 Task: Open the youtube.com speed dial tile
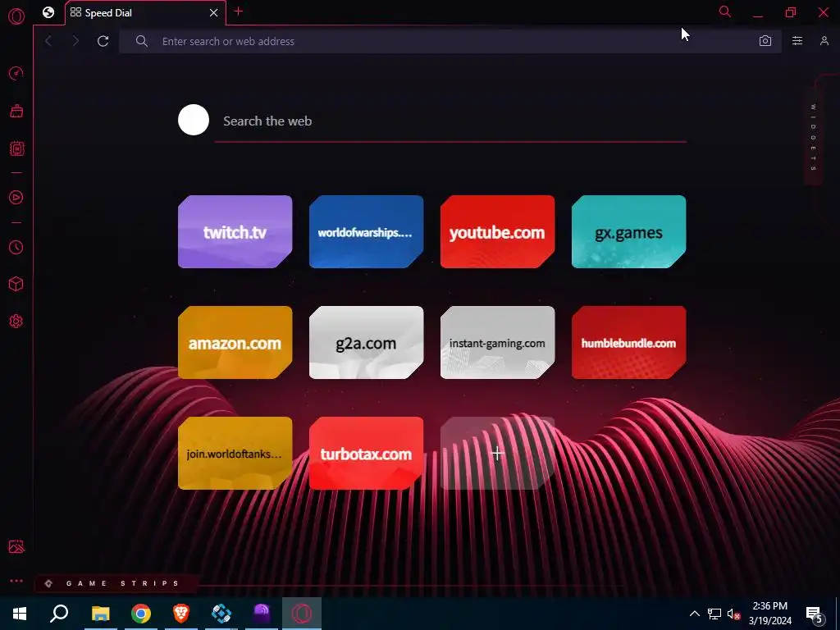pyautogui.click(x=498, y=231)
